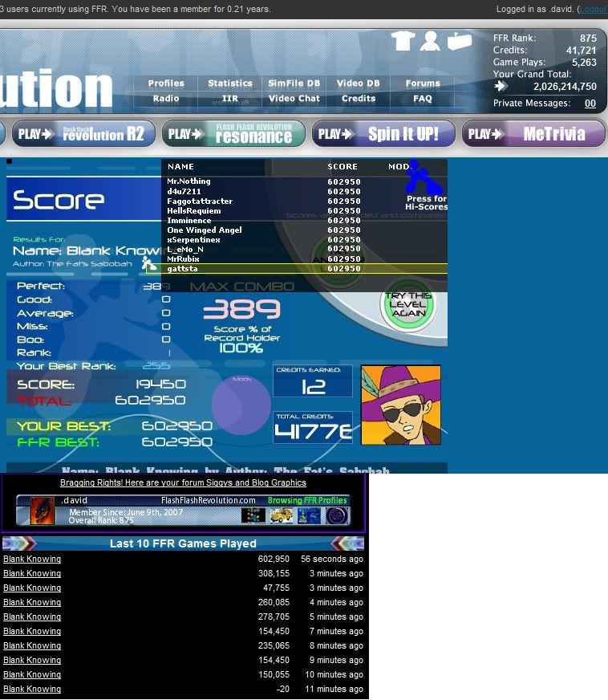The image size is (608, 700).
Task: Click the dragon avatar in signature banner
Action: (x=43, y=511)
